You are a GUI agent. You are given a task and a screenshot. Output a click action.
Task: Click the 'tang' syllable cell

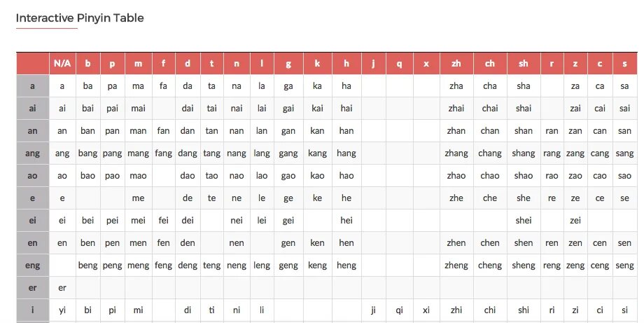[x=212, y=153]
